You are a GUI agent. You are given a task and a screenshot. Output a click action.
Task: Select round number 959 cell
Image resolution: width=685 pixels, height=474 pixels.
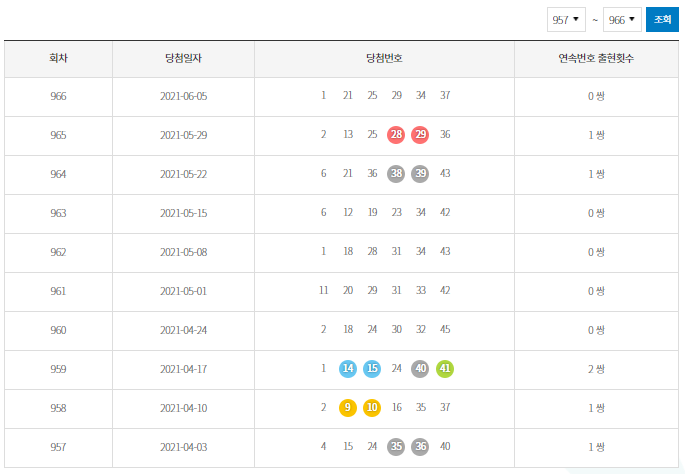click(x=59, y=369)
